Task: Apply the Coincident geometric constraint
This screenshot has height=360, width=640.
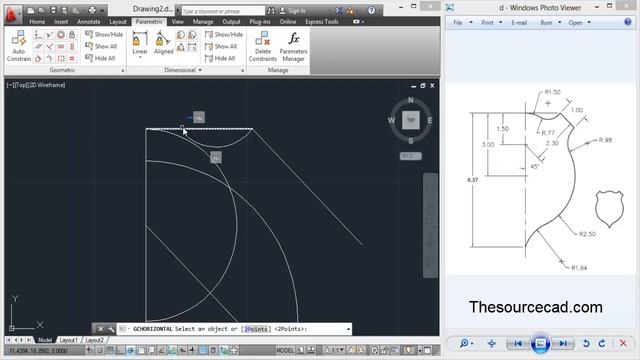Action: coord(38,35)
